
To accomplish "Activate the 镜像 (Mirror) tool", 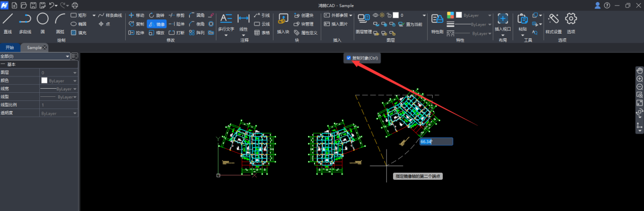I will pyautogui.click(x=156, y=24).
